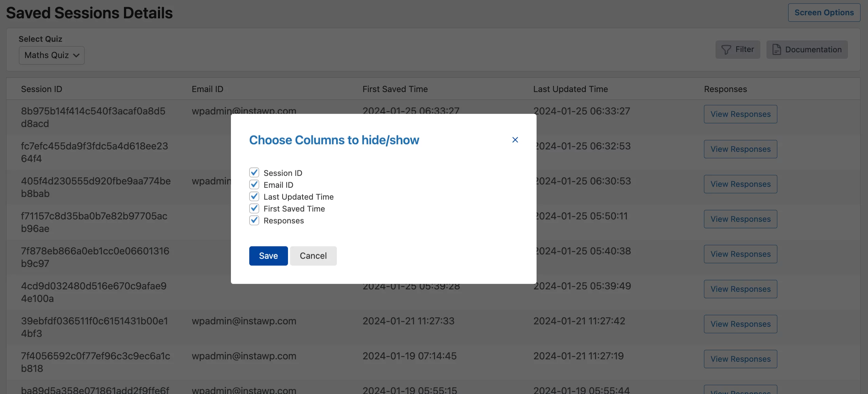Image resolution: width=868 pixels, height=394 pixels.
Task: Expand Screen Options panel
Action: click(824, 13)
